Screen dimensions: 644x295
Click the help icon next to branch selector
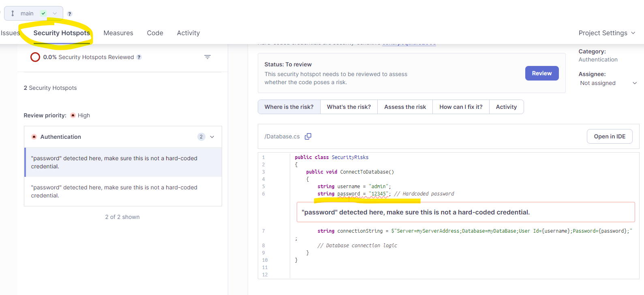pyautogui.click(x=70, y=14)
